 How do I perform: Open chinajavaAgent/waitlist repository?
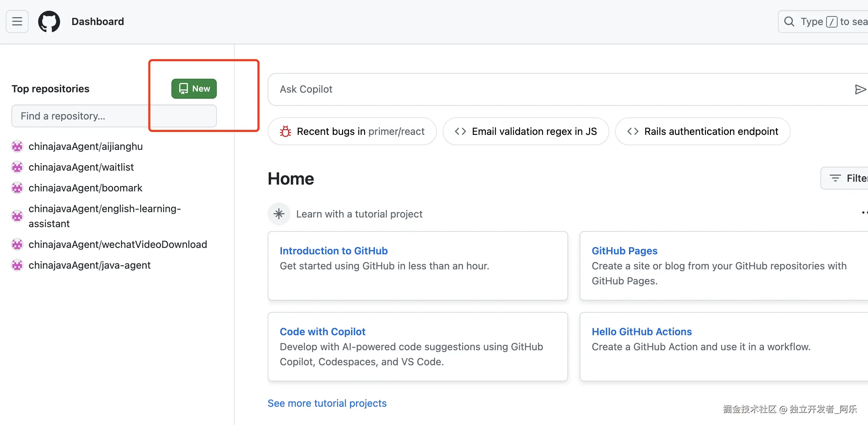[81, 167]
